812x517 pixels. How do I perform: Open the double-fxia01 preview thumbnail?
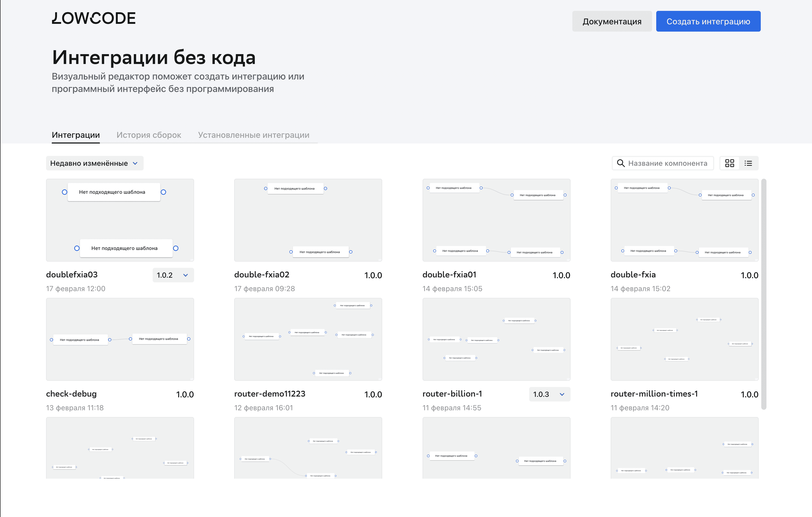click(x=496, y=220)
